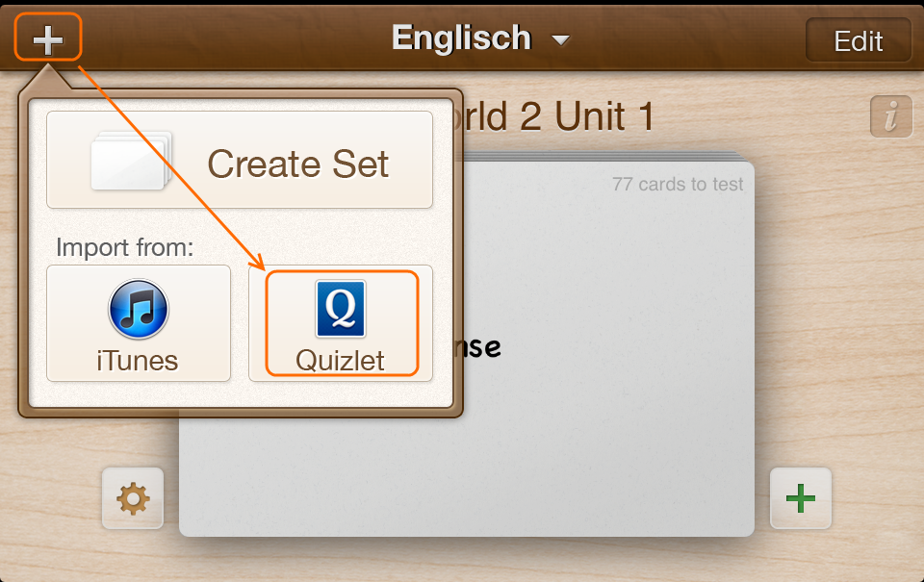
Task: Click the set title ending in "Unit 1"
Action: 558,117
